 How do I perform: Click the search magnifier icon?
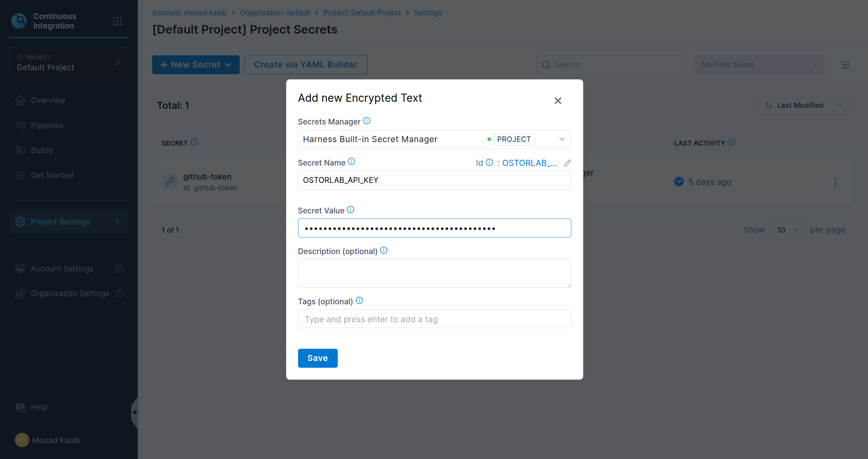pos(545,64)
